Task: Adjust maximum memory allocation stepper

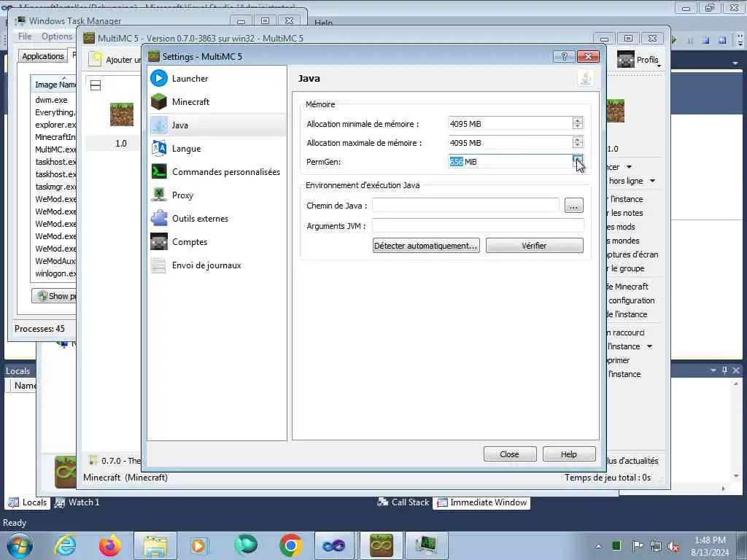Action: tap(578, 142)
